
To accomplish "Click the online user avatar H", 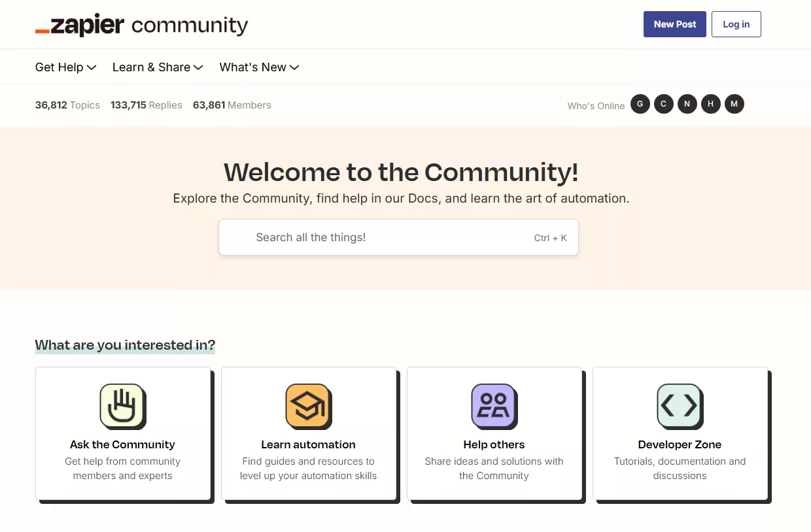I will tap(711, 104).
